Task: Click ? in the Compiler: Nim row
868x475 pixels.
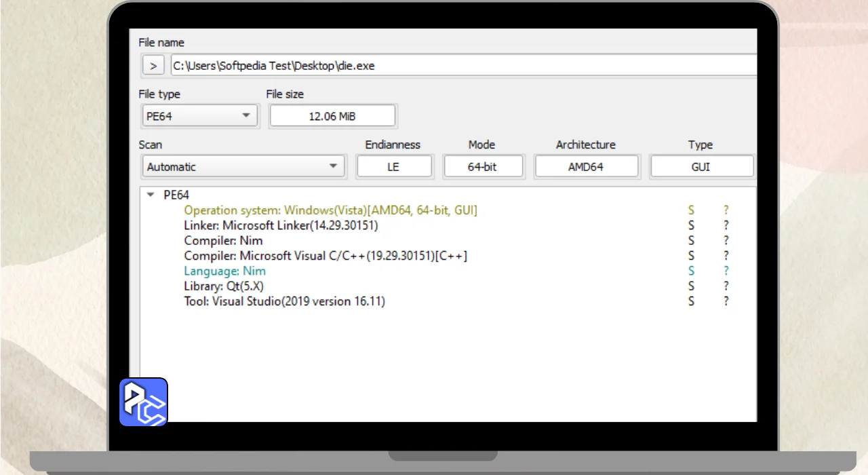Action: pos(726,240)
